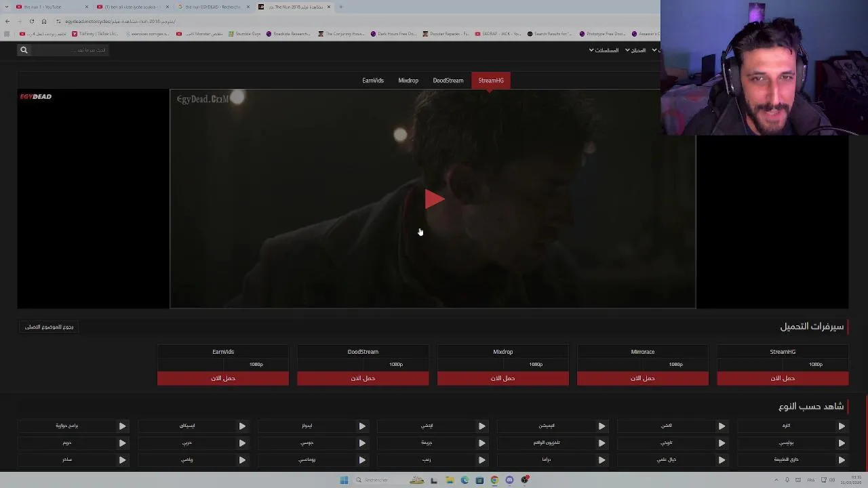Open the رومانسي genre play icon
Viewport: 868px width, 488px height.
[x=362, y=460]
